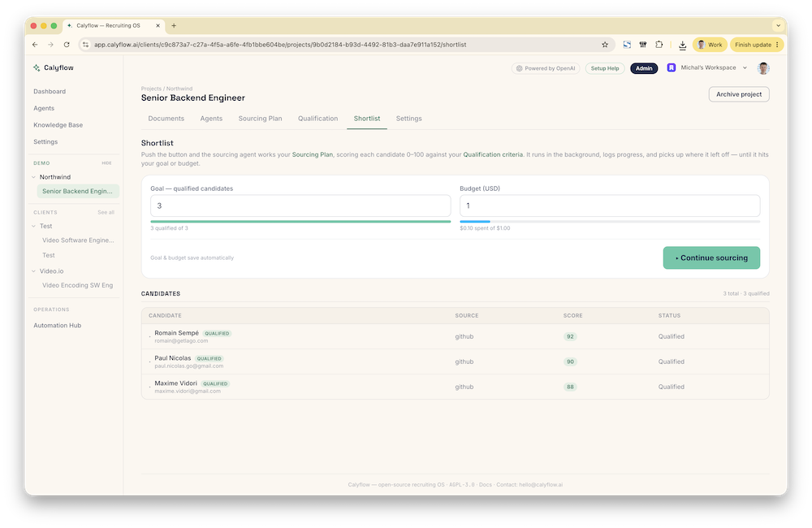Open project Settings tab
Viewport: 812px width, 528px height.
(x=408, y=119)
